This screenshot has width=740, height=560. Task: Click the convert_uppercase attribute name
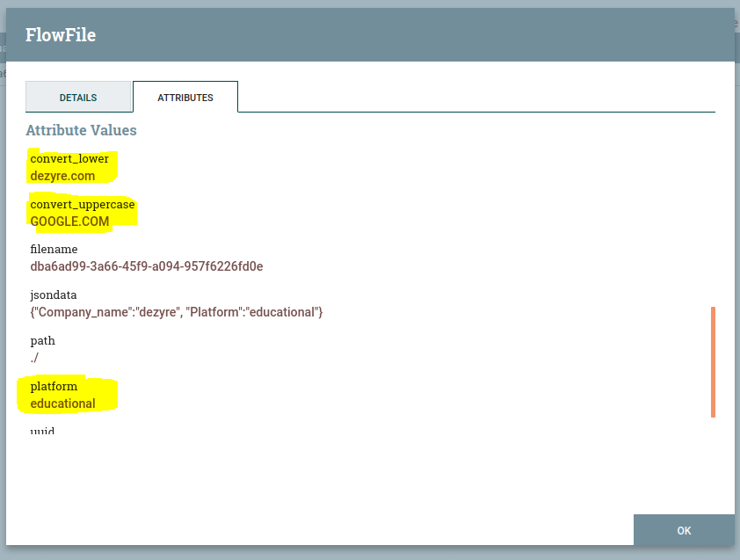click(x=83, y=205)
